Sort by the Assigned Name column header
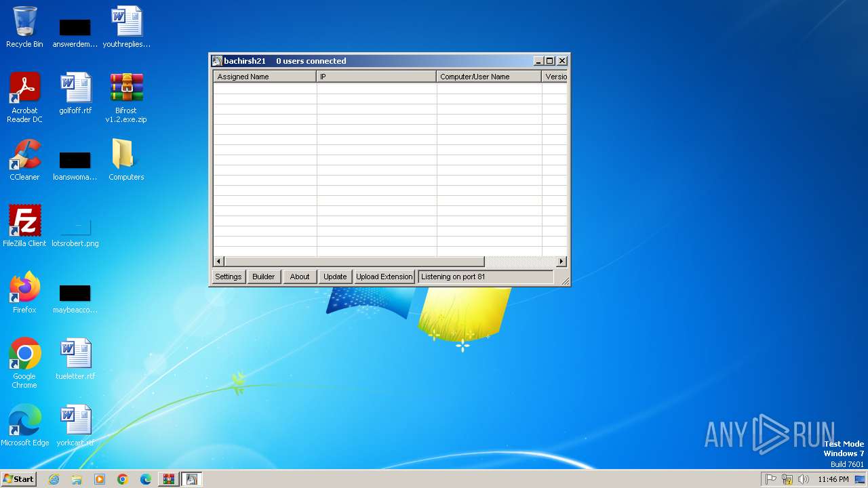This screenshot has width=868, height=488. 264,77
